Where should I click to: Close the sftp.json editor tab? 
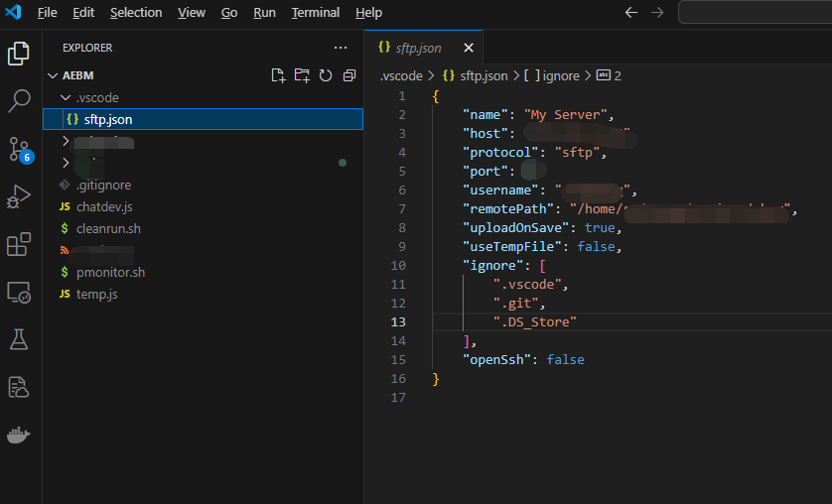(469, 48)
